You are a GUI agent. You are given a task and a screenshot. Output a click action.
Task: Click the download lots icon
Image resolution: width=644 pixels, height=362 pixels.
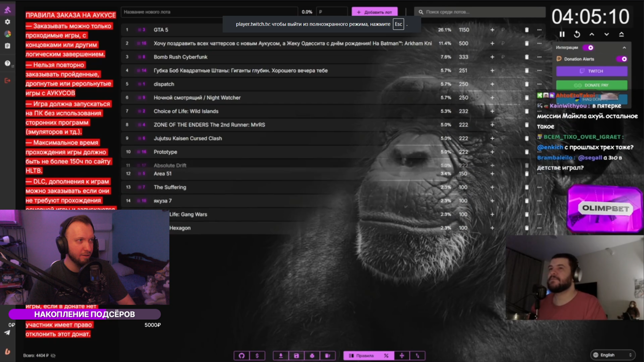pyautogui.click(x=281, y=355)
